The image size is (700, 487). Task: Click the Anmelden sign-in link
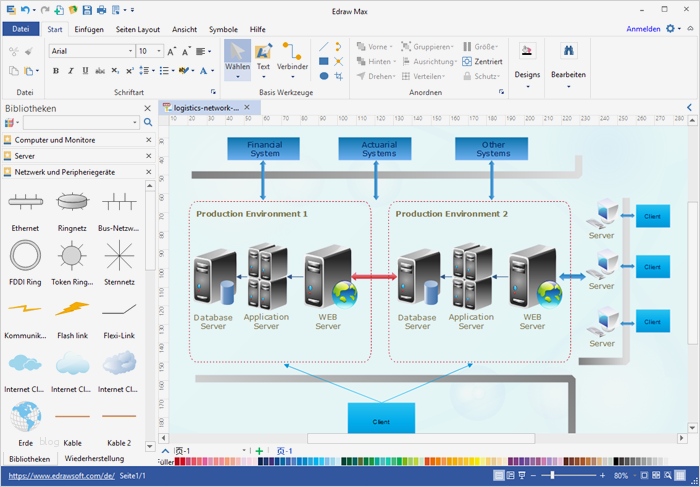click(643, 29)
